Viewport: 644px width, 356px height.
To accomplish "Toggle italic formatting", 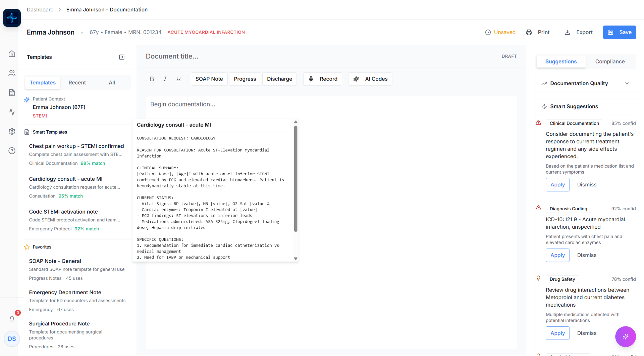I will 165,79.
